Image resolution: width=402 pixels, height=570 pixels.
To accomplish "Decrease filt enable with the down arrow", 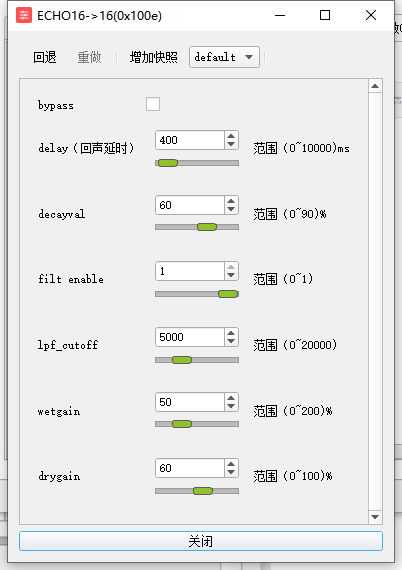I will 231,275.
